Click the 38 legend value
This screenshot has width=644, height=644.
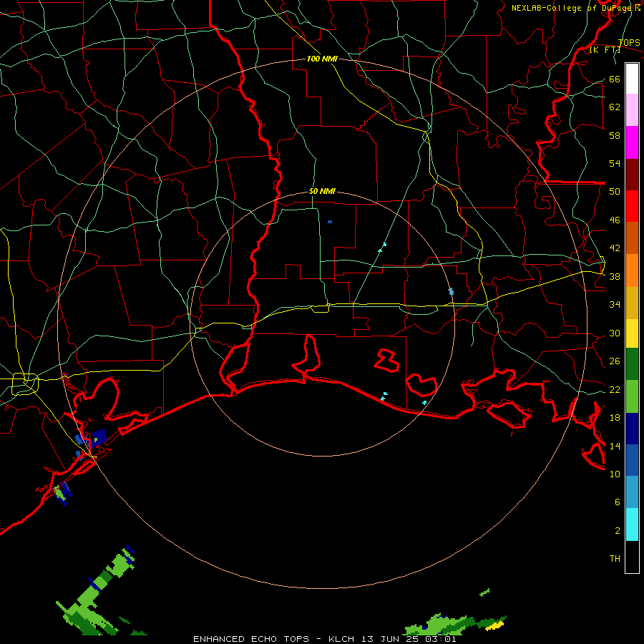615,277
